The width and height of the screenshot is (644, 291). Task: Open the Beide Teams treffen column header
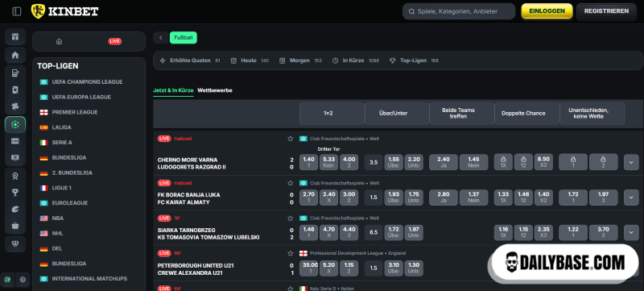pyautogui.click(x=461, y=114)
